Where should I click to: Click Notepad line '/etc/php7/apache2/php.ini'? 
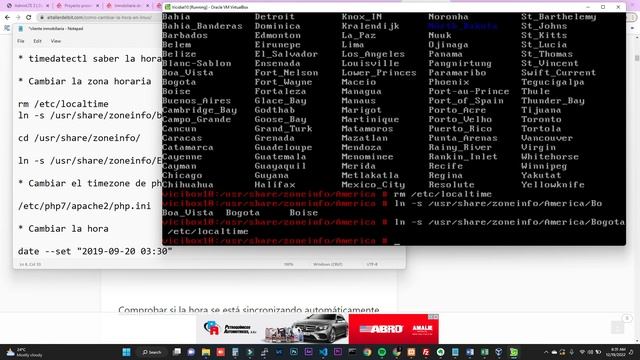click(x=84, y=206)
